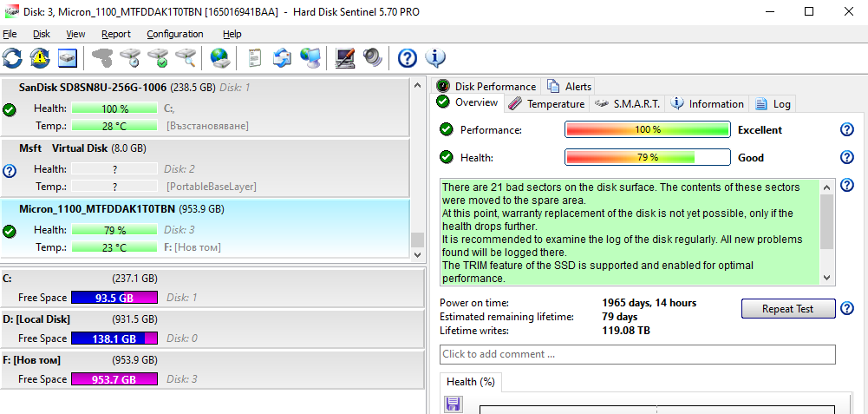Click the speaker sound icon in toolbar
The width and height of the screenshot is (868, 414).
[373, 58]
